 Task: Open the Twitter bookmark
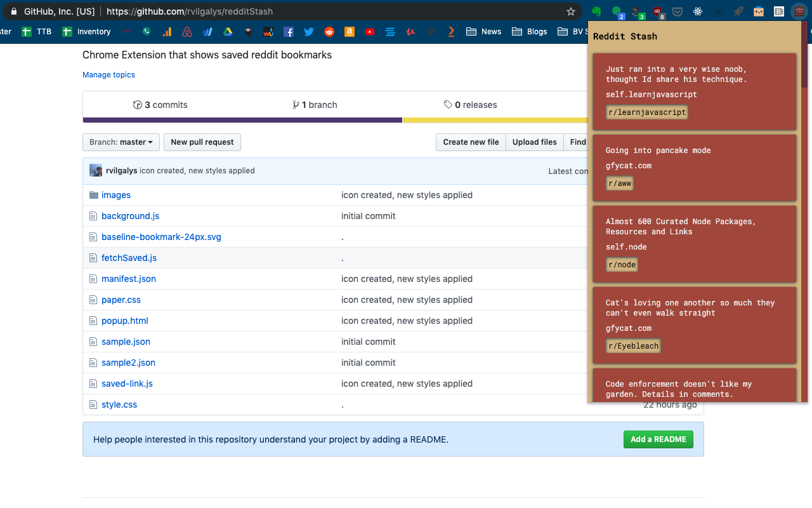[x=309, y=32]
